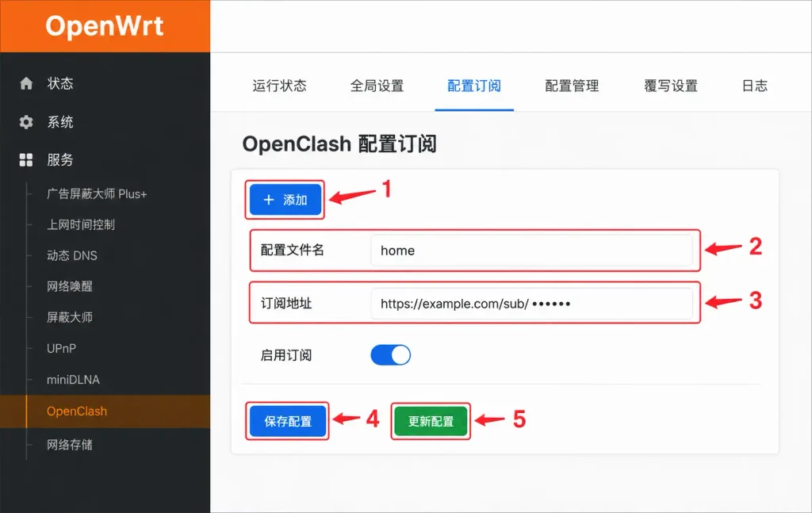Open UPnP service page
The image size is (812, 513).
click(61, 348)
